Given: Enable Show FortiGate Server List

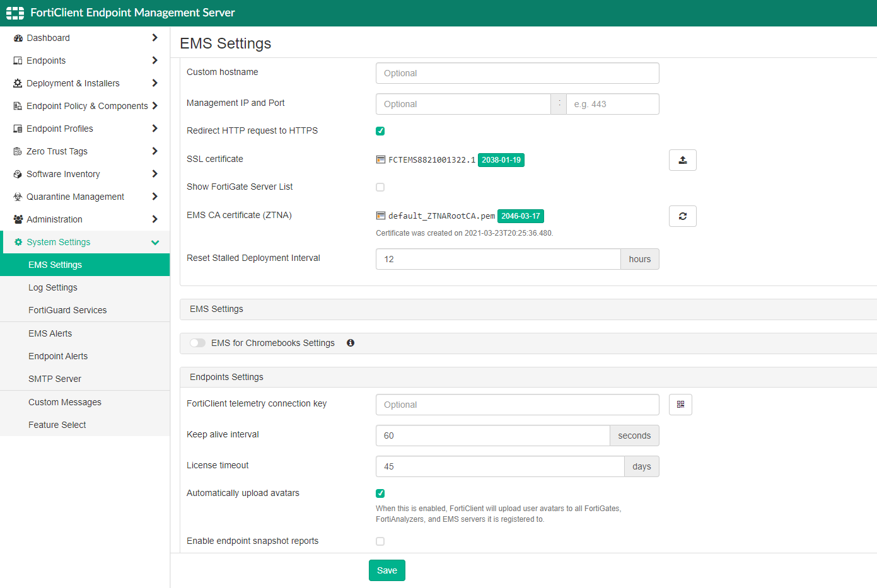Looking at the screenshot, I should click(x=380, y=187).
